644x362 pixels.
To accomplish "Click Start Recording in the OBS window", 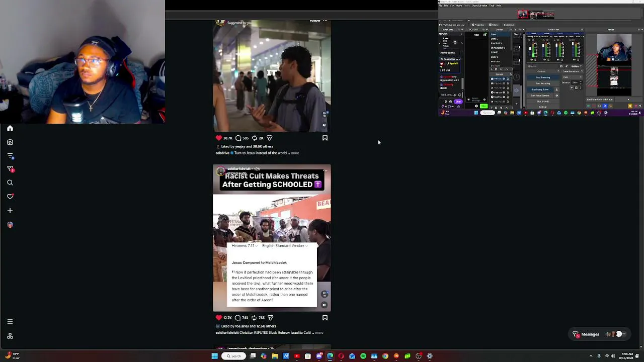I will [x=543, y=83].
